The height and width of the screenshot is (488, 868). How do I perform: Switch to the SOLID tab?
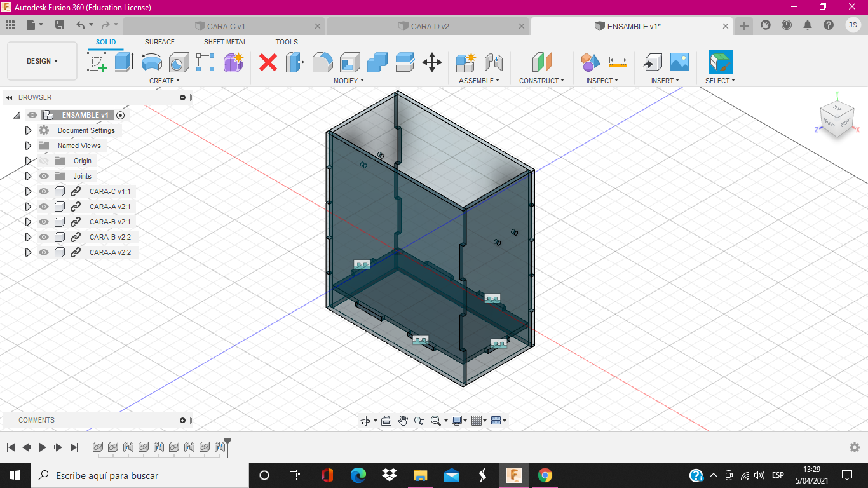click(x=106, y=42)
